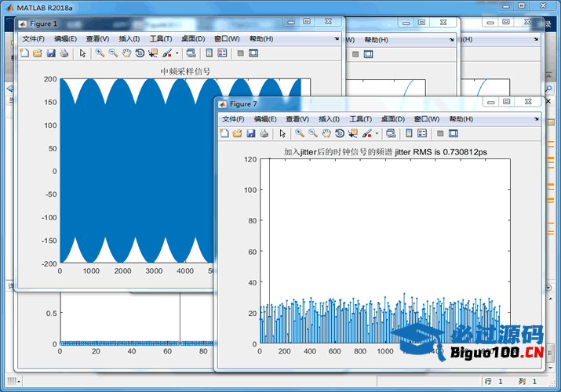The width and height of the screenshot is (561, 392).
Task: Select Data Cursor tool in Figure 1
Action: click(x=153, y=53)
